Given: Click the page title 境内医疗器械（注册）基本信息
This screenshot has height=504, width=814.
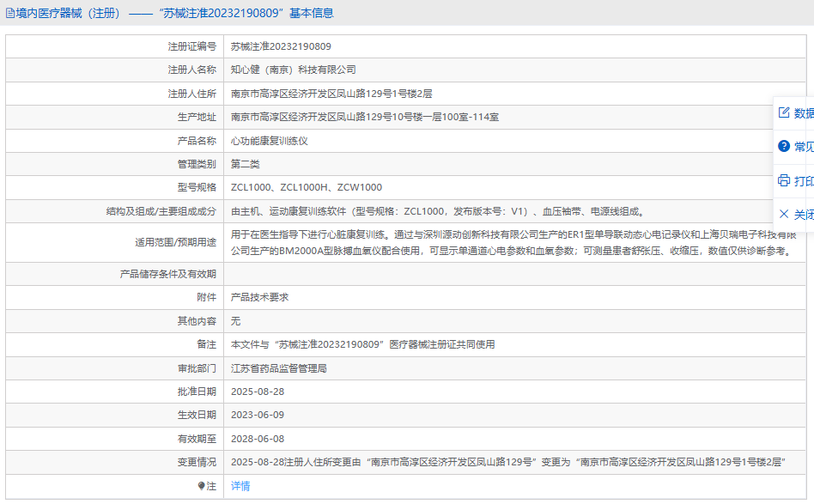Looking at the screenshot, I should point(174,14).
